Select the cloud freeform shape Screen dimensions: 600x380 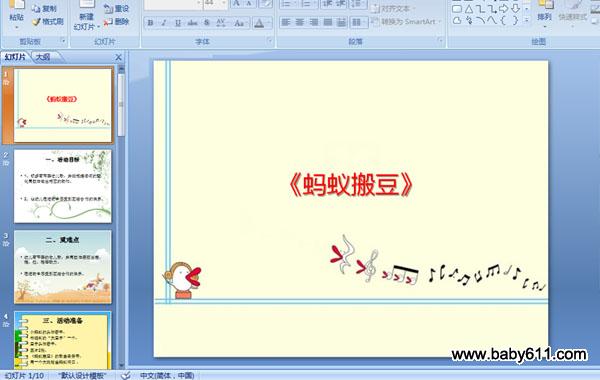457,20
